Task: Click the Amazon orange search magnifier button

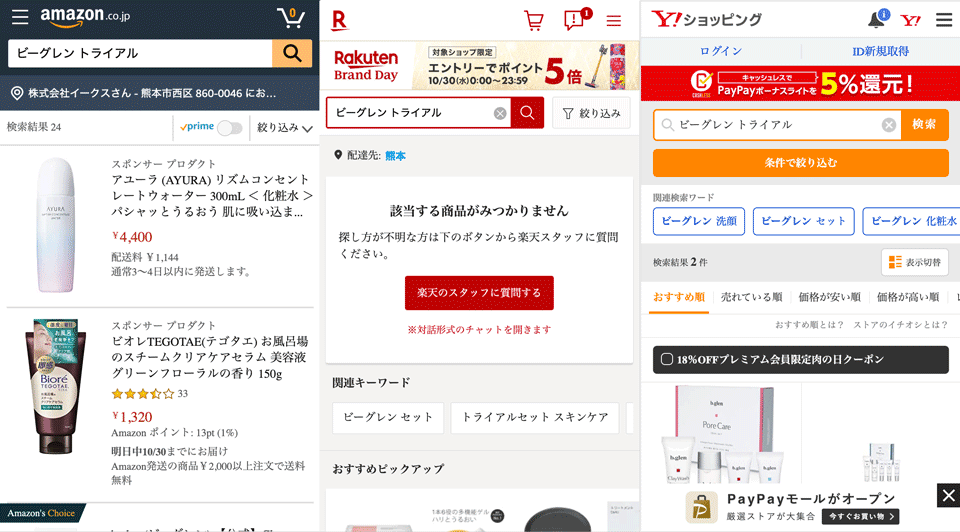Action: point(292,53)
